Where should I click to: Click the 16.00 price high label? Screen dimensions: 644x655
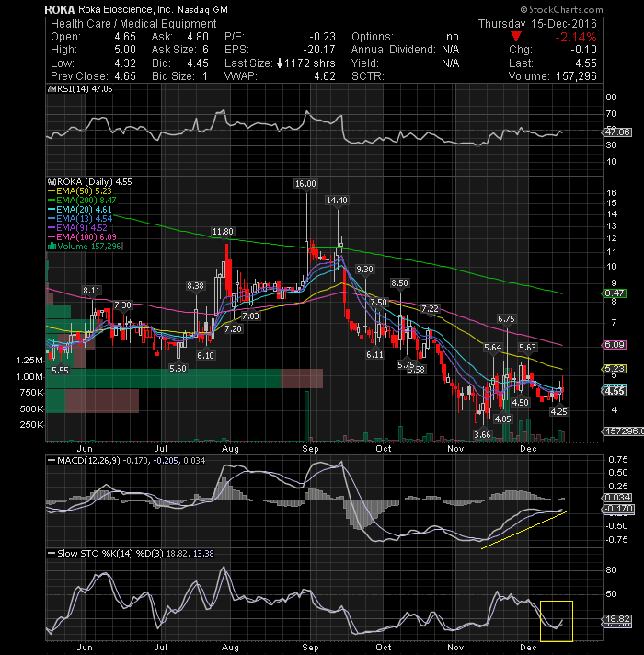point(305,184)
